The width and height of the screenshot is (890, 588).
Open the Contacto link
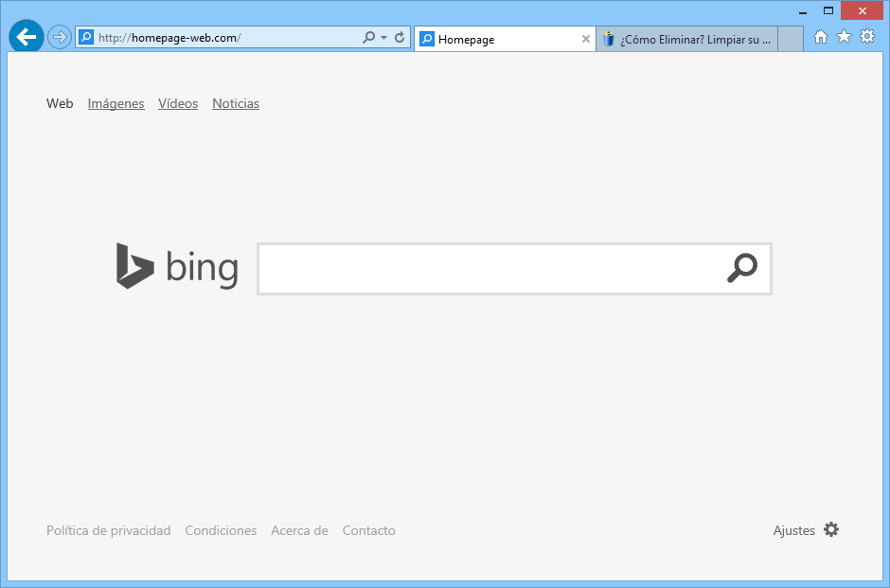pyautogui.click(x=369, y=530)
